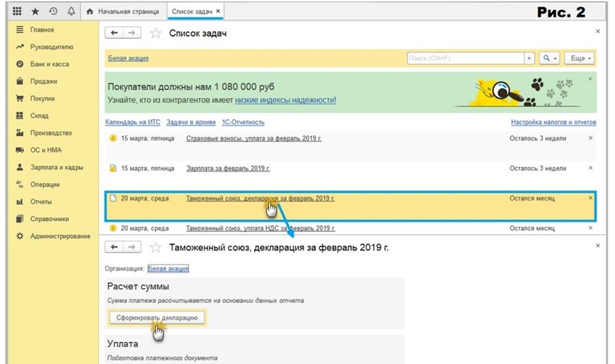Expand the search magnifier dropdown
615x364 pixels.
click(x=549, y=59)
